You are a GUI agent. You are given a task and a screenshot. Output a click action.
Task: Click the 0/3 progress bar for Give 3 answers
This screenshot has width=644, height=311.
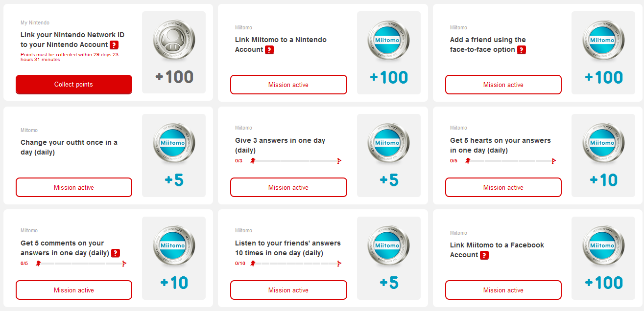[x=296, y=160]
